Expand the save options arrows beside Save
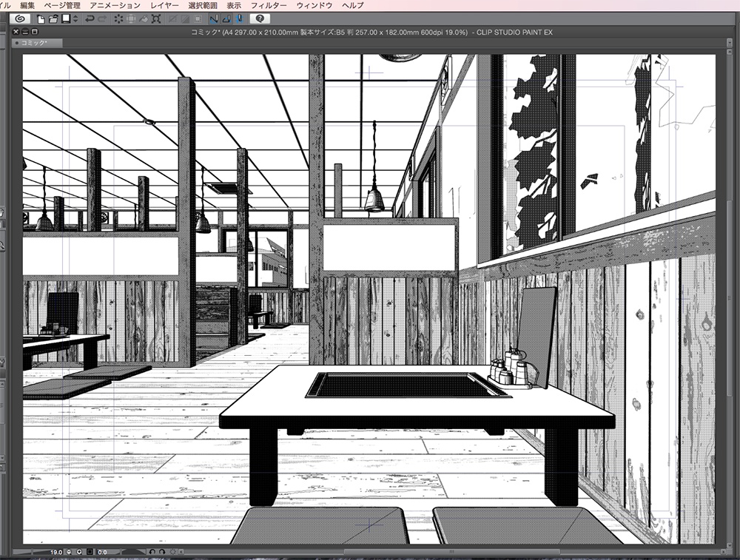 pyautogui.click(x=75, y=19)
